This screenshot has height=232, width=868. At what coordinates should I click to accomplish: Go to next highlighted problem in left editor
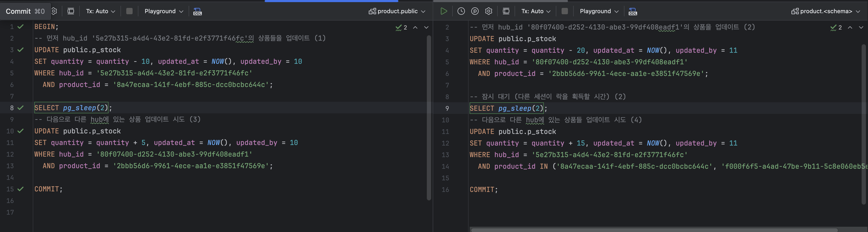click(x=426, y=28)
